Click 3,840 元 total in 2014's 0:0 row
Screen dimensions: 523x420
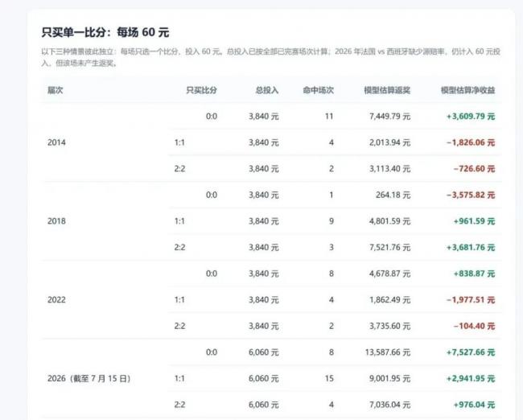[x=263, y=117]
